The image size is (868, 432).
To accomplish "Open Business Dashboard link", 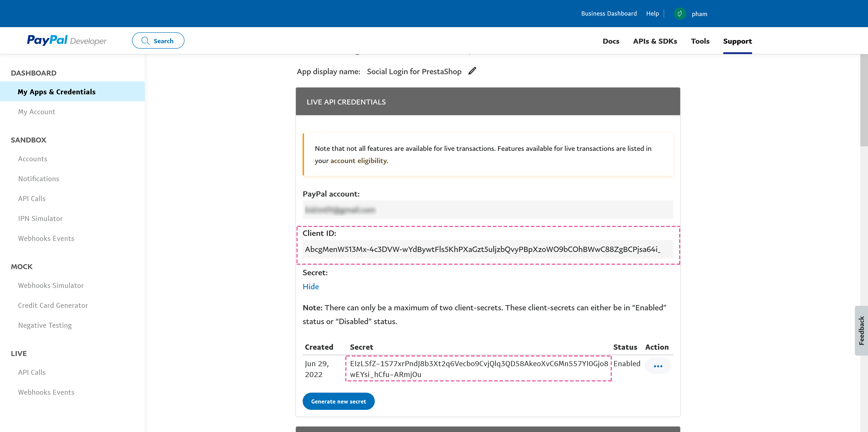I will [609, 14].
